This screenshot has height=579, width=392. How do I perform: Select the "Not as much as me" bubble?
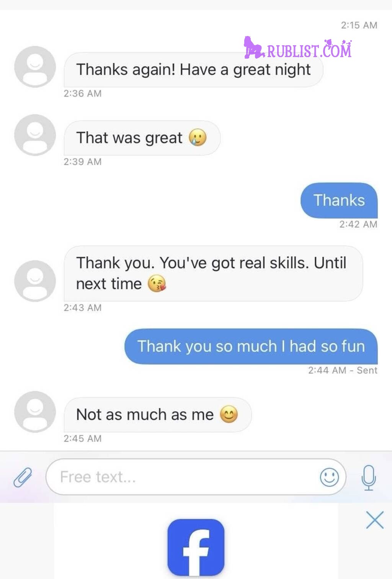coord(158,415)
